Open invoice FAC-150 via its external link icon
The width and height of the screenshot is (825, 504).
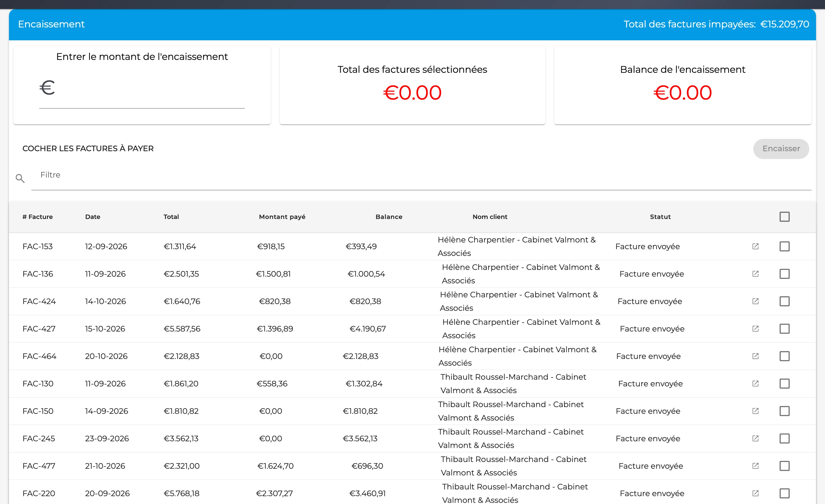tap(755, 411)
